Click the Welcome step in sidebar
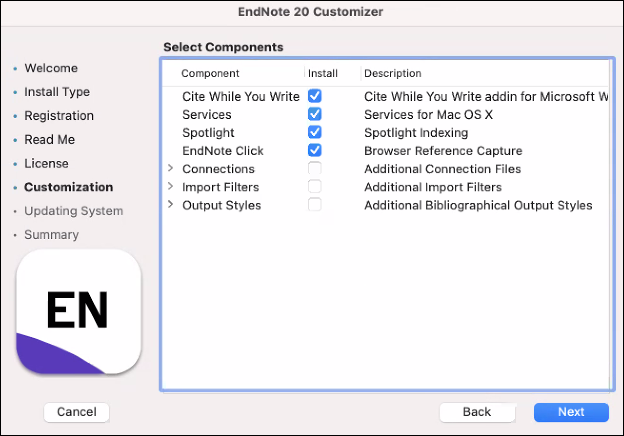The width and height of the screenshot is (624, 436). click(51, 68)
